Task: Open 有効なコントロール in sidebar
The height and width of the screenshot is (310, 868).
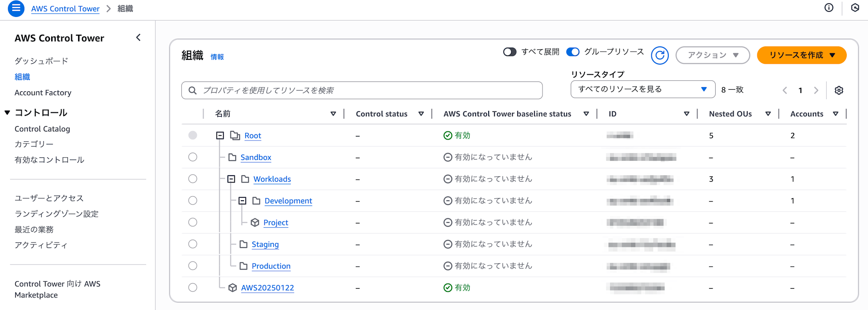Action: point(49,160)
